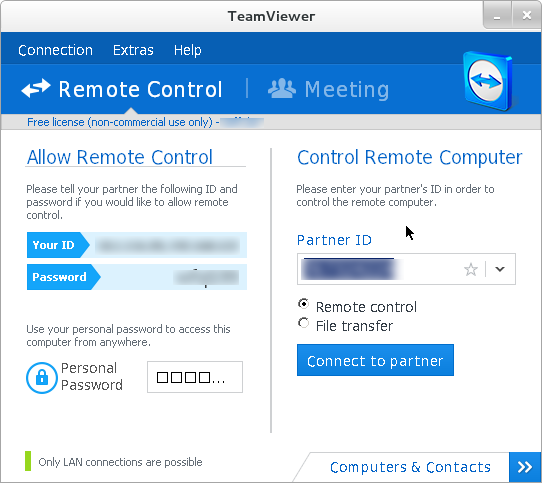
Task: Add partner to favorites star icon
Action: (x=471, y=269)
